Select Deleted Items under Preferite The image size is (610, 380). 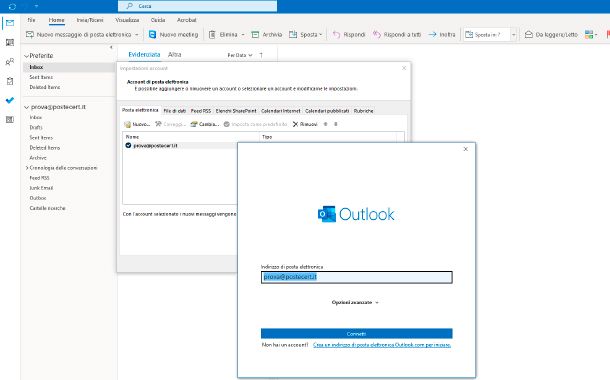pyautogui.click(x=45, y=87)
